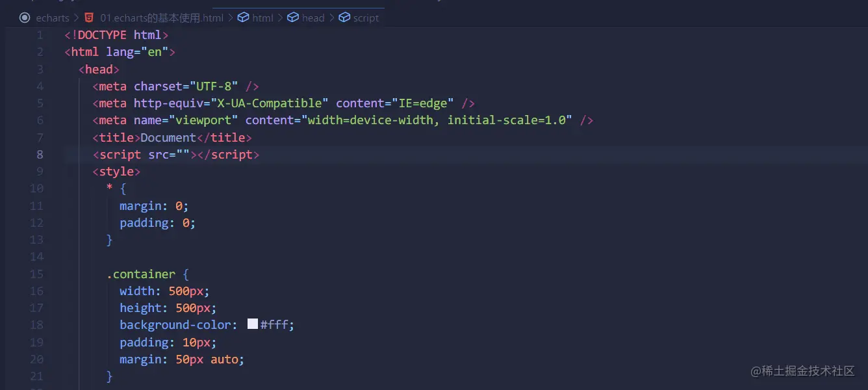Open color picker swatch next to #fff
This screenshot has height=390, width=868.
pos(253,324)
